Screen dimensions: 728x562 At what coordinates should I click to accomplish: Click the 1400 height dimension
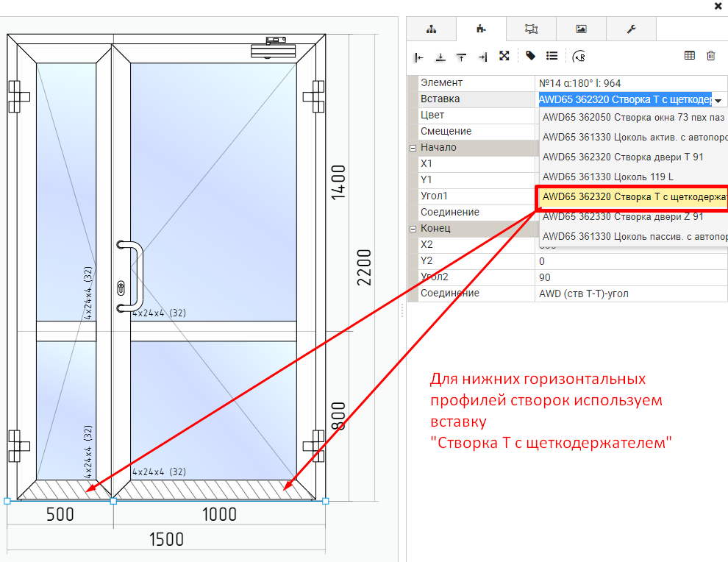[x=338, y=182]
